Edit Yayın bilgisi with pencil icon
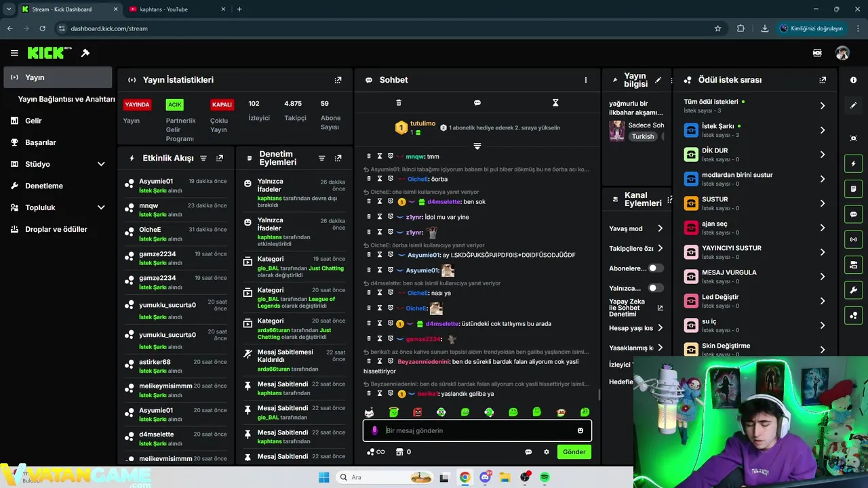868x488 pixels. 658,80
